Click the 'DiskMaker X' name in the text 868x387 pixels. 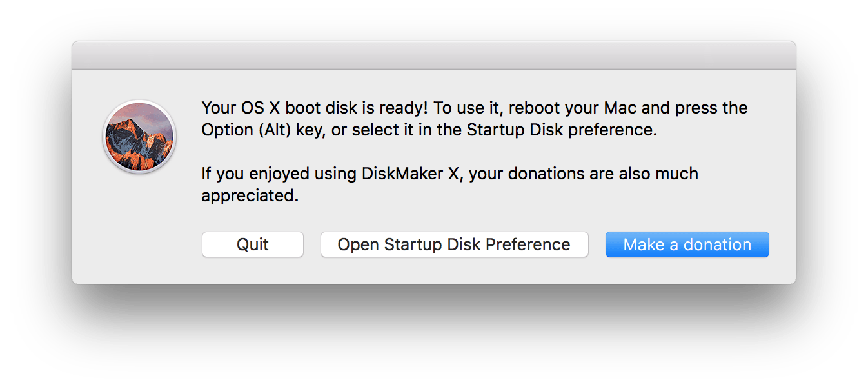[409, 174]
